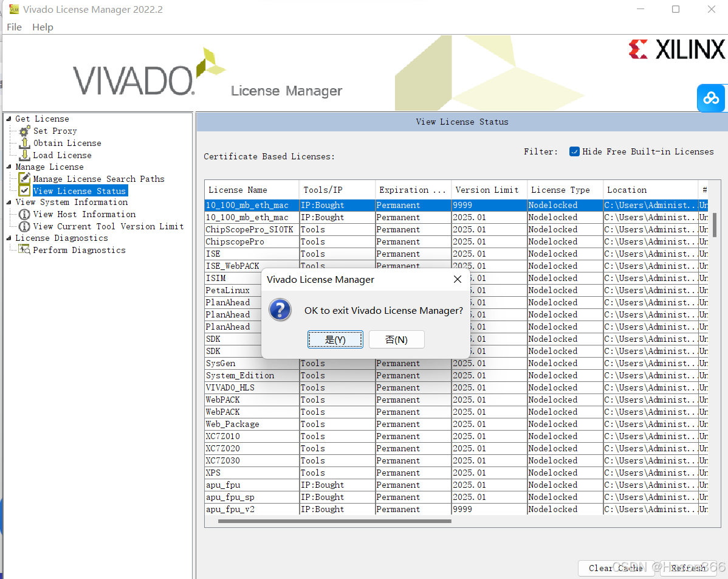Click the blue question mark dialog icon
728x579 pixels.
[280, 310]
